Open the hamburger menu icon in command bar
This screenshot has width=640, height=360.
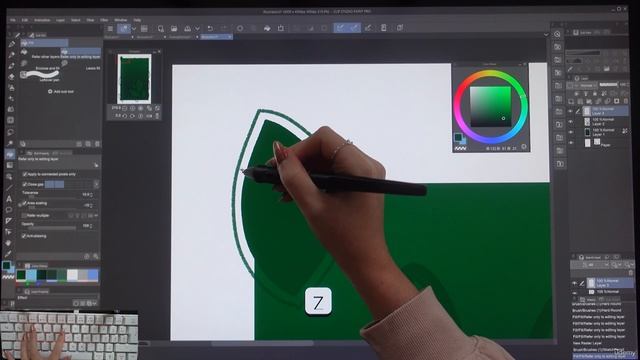pyautogui.click(x=110, y=28)
